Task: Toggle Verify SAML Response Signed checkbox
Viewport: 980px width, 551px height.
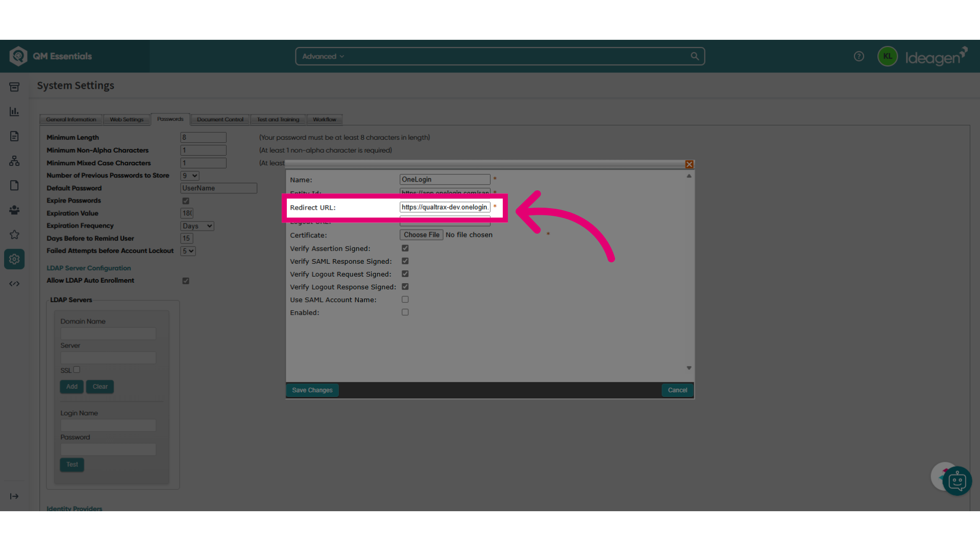Action: (x=405, y=261)
